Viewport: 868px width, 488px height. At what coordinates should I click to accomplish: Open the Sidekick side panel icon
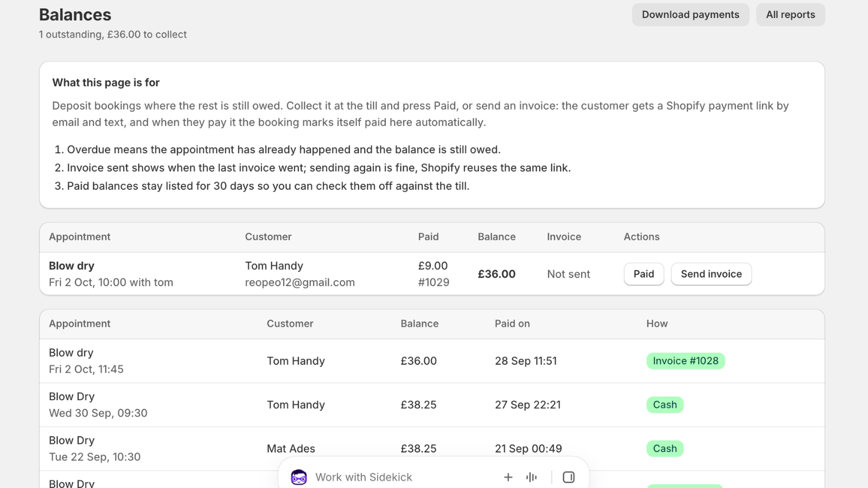(x=569, y=477)
